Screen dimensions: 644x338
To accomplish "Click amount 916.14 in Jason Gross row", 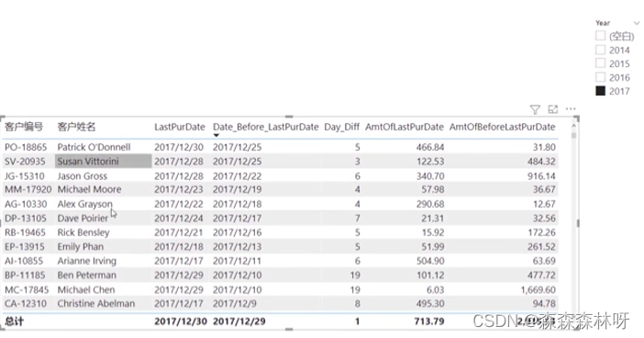I will [x=541, y=176].
